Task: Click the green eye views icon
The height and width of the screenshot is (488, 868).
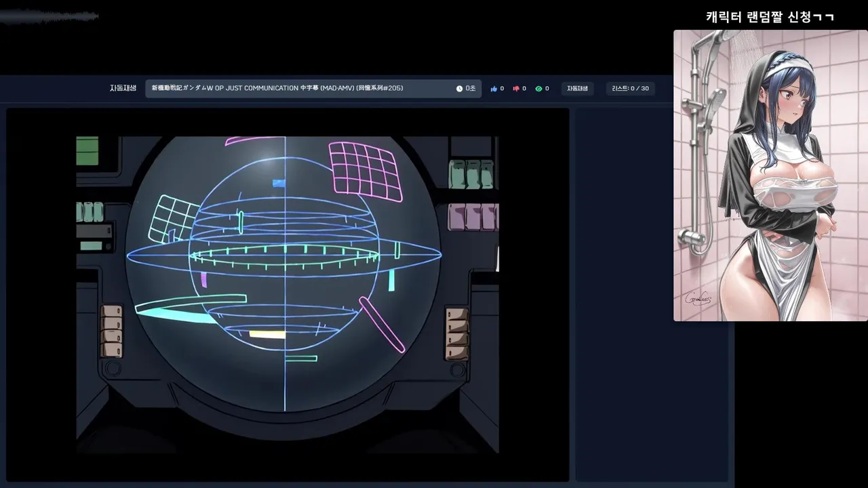Action: (538, 89)
